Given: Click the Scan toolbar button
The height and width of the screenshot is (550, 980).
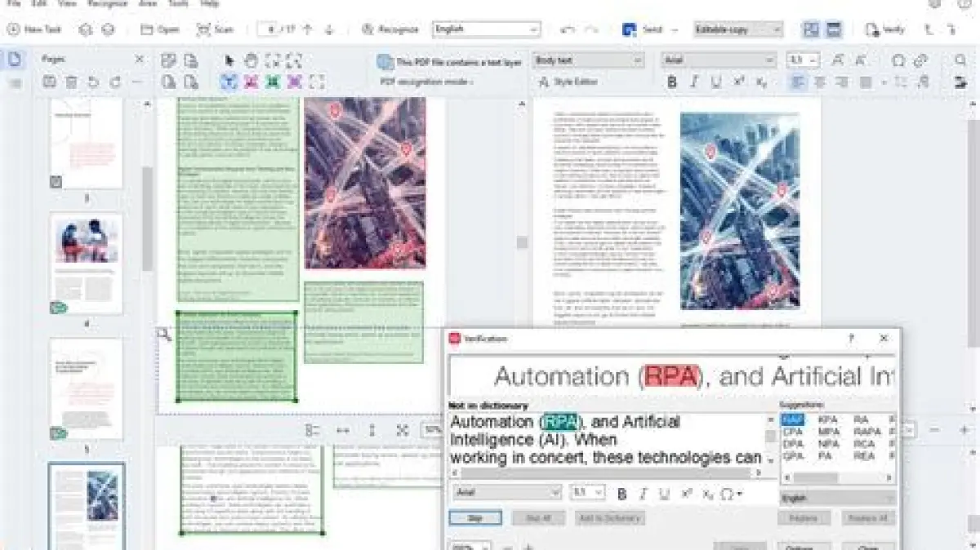Looking at the screenshot, I should 215,29.
